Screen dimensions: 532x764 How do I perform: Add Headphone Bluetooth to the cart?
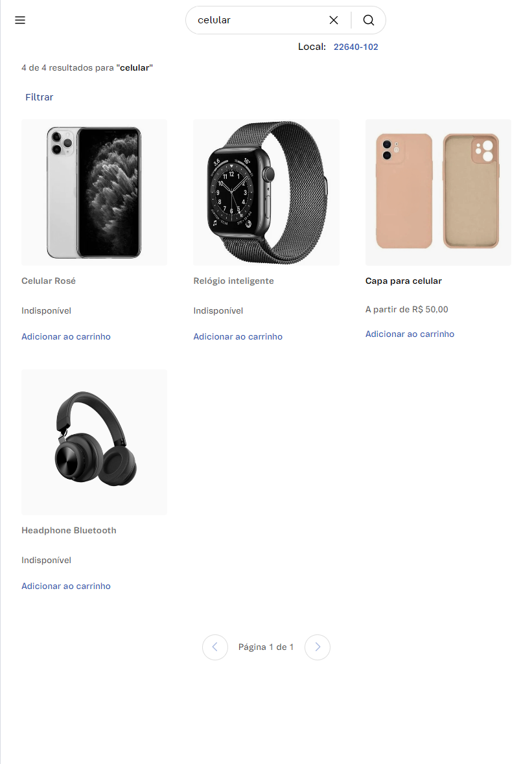click(x=65, y=586)
